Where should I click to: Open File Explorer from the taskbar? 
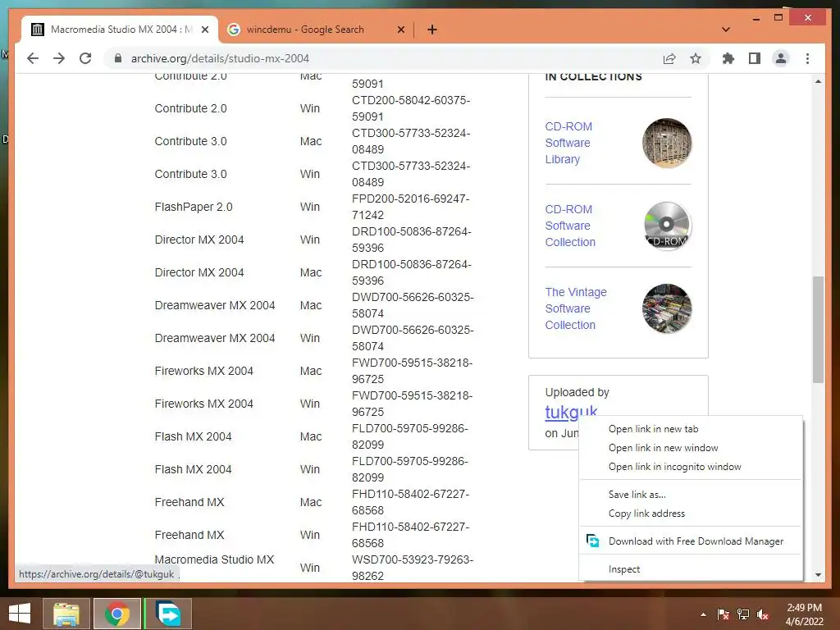pos(66,614)
